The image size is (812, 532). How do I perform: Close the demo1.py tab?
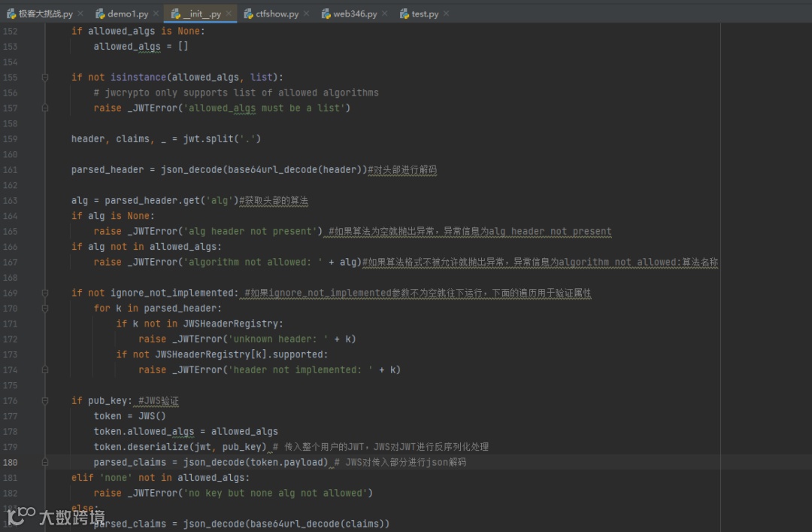coord(156,14)
